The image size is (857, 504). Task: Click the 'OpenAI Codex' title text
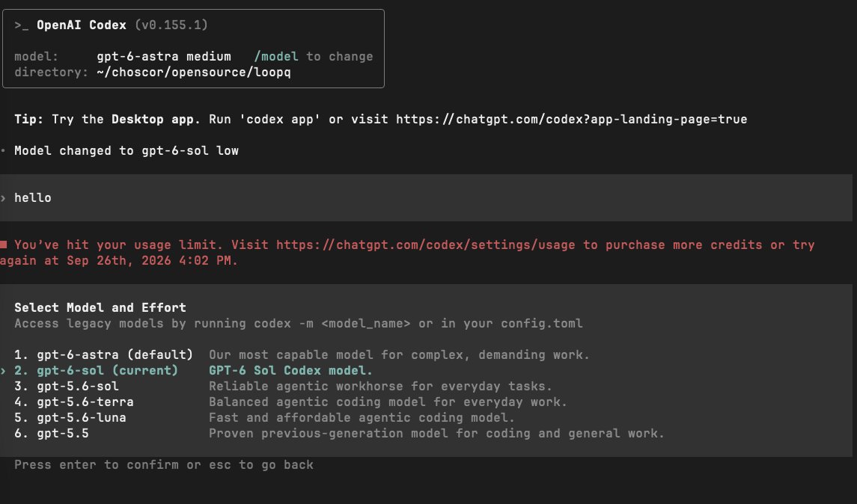82,25
